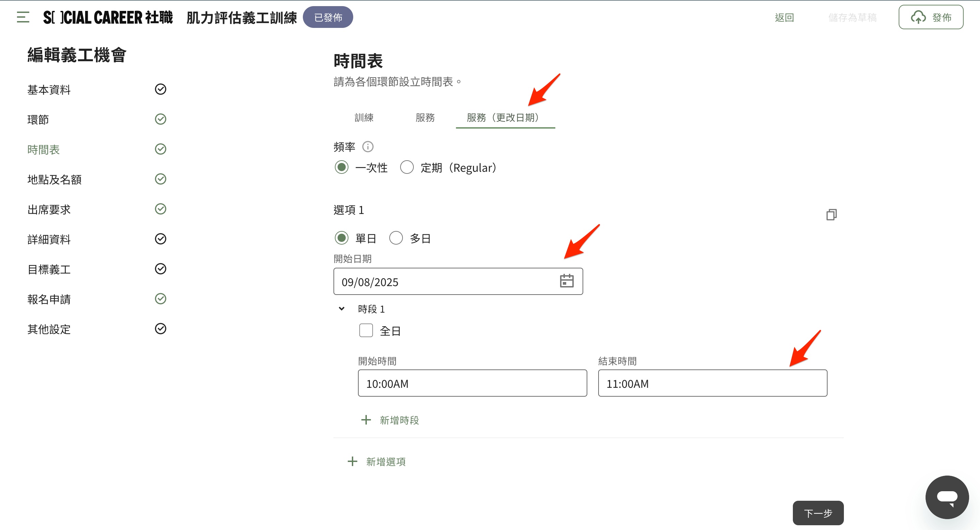980x530 pixels.
Task: Collapse the 時段 1 section chevron
Action: (x=342, y=309)
